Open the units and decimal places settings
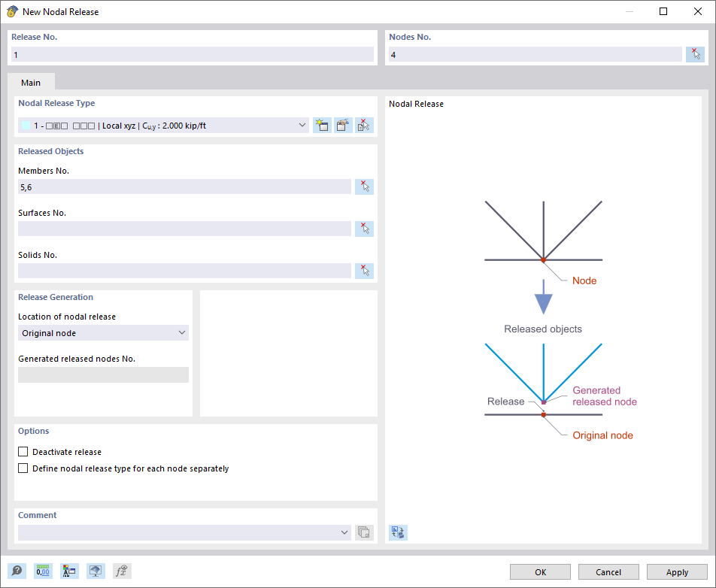Image resolution: width=716 pixels, height=588 pixels. [x=43, y=571]
